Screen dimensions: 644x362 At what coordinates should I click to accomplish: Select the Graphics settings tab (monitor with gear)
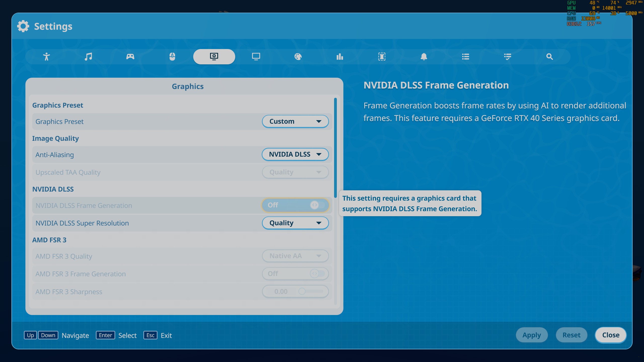(214, 57)
